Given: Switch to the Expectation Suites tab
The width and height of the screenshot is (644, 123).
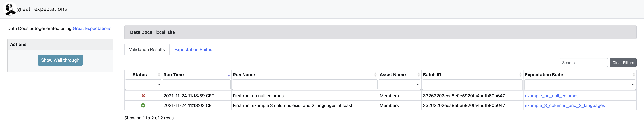Looking at the screenshot, I should (193, 50).
